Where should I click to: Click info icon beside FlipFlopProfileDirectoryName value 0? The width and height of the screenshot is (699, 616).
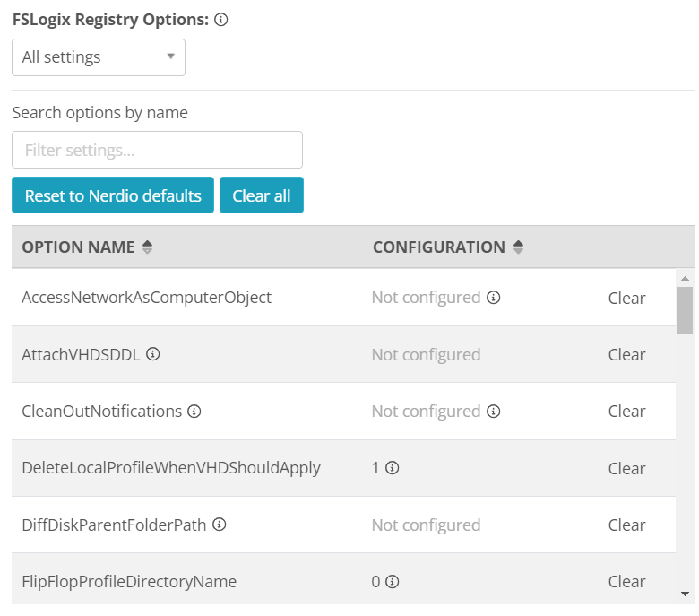pos(393,582)
